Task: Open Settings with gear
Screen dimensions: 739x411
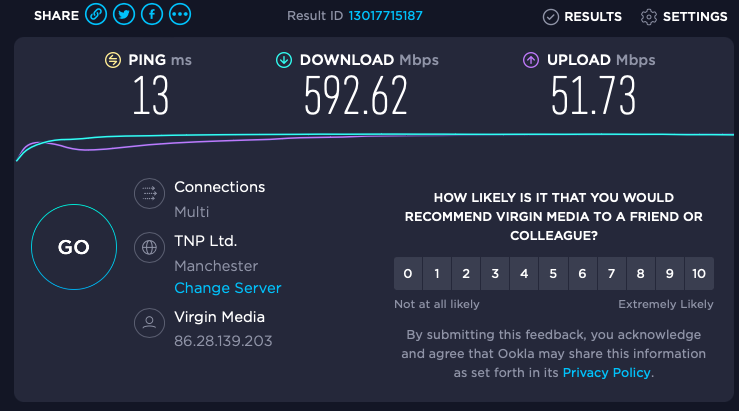Action: (684, 16)
